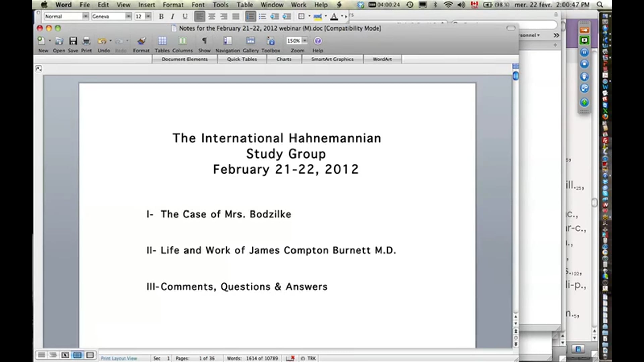Switch to the Charts ribbon tab
Screen dimensions: 644x362
[x=284, y=59]
